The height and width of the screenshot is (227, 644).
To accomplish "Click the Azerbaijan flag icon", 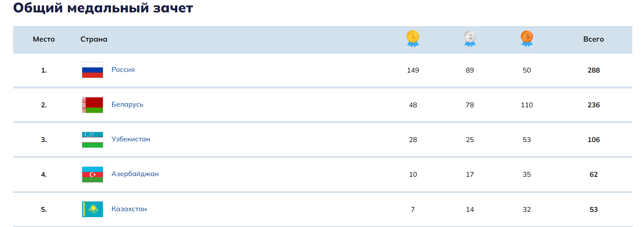I will click(x=93, y=174).
